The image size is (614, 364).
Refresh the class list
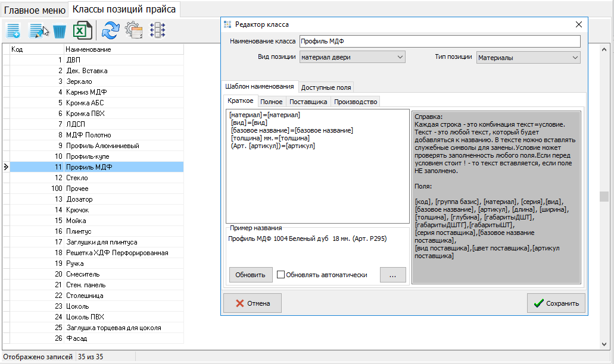(x=110, y=30)
